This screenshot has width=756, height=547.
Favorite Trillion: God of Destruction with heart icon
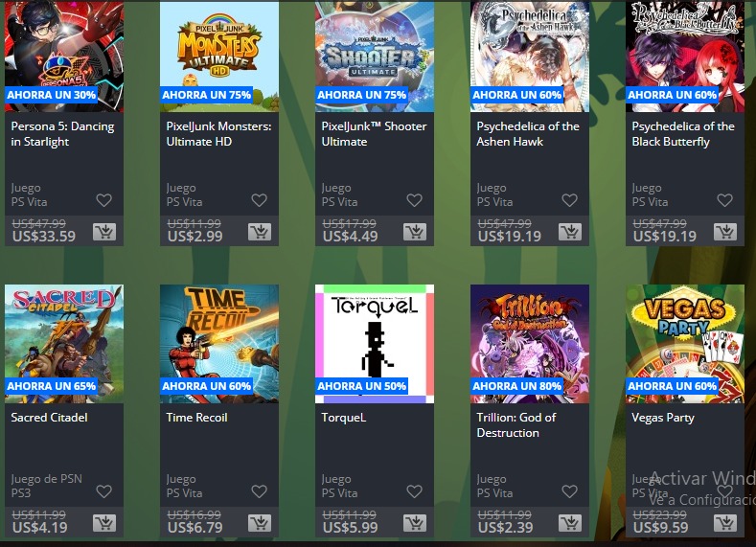pyautogui.click(x=570, y=491)
